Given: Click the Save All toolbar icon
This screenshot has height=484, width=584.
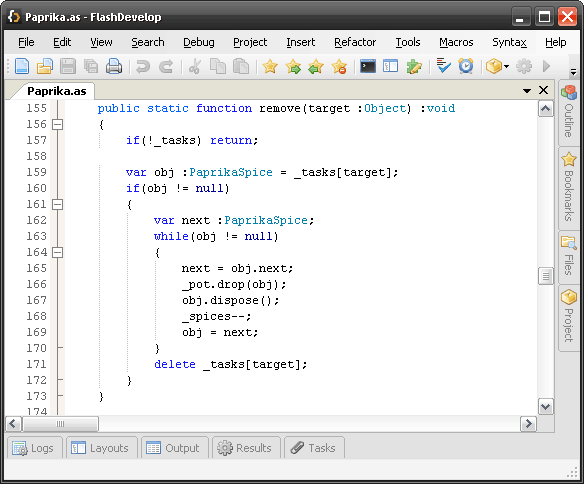Looking at the screenshot, I should pos(91,67).
